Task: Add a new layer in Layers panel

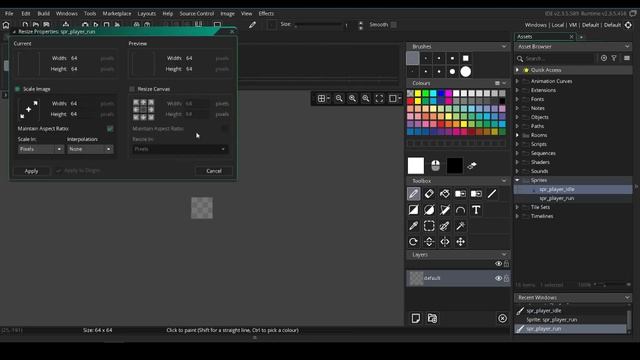Action: [416, 318]
